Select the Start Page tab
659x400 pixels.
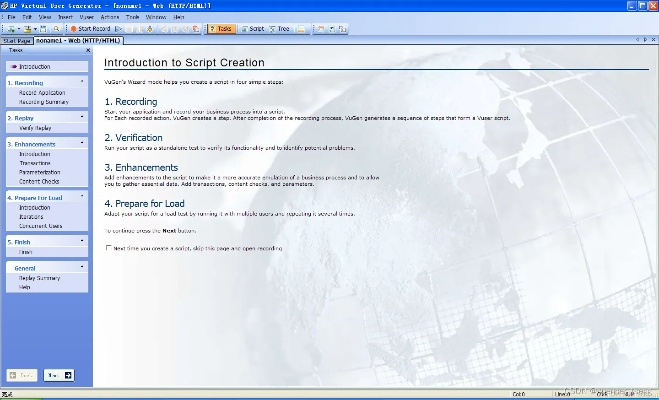pos(17,40)
